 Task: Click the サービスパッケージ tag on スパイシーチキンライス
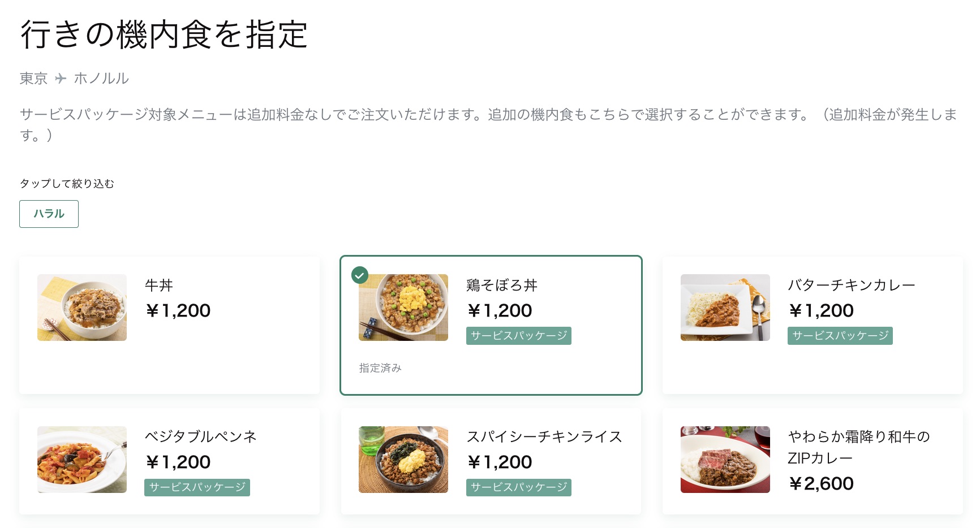[x=518, y=487]
